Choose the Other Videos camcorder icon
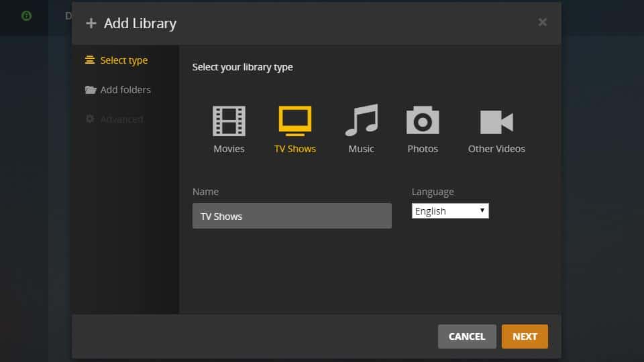The width and height of the screenshot is (644, 362). point(496,122)
